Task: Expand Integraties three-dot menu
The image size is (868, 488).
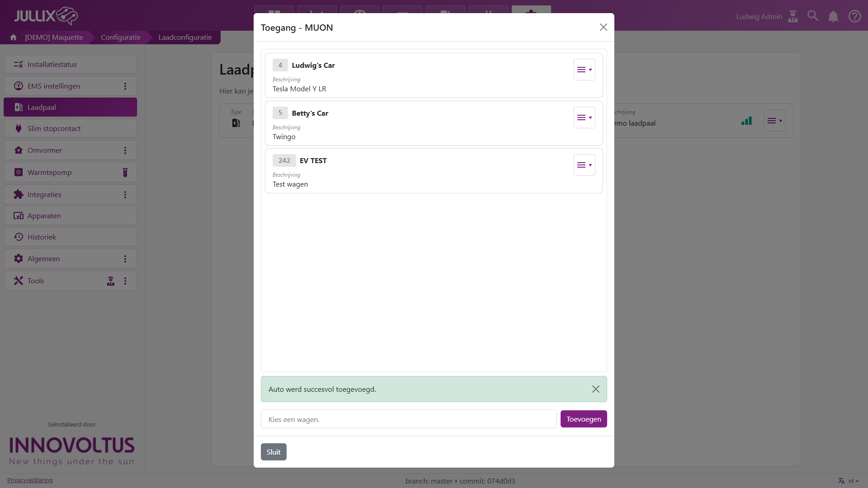Action: [125, 195]
